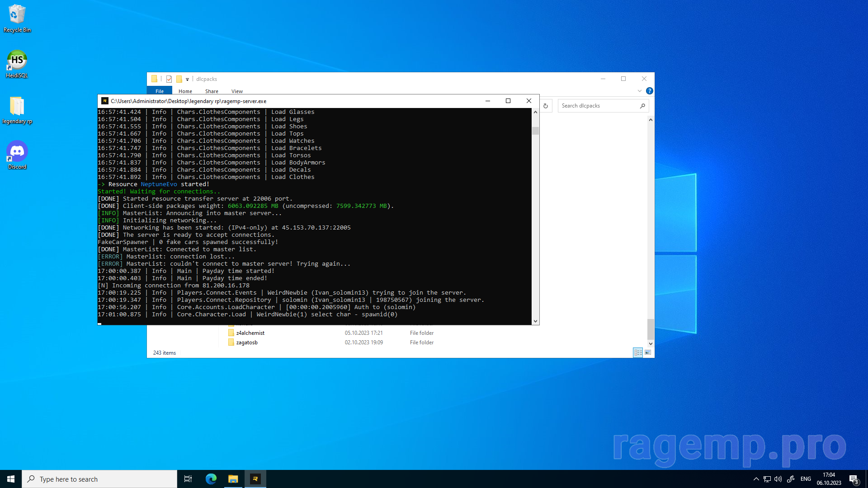868x488 pixels.
Task: Open File Explorer from the taskbar
Action: pos(233,479)
